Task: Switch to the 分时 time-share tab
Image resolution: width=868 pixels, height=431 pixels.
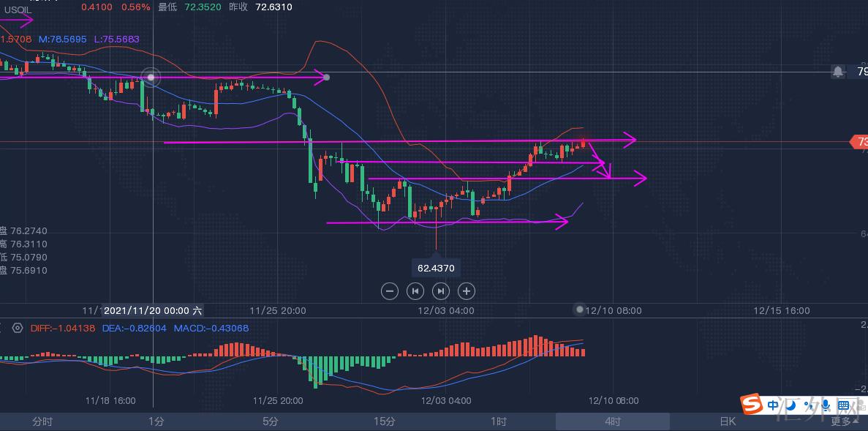Action: point(42,422)
